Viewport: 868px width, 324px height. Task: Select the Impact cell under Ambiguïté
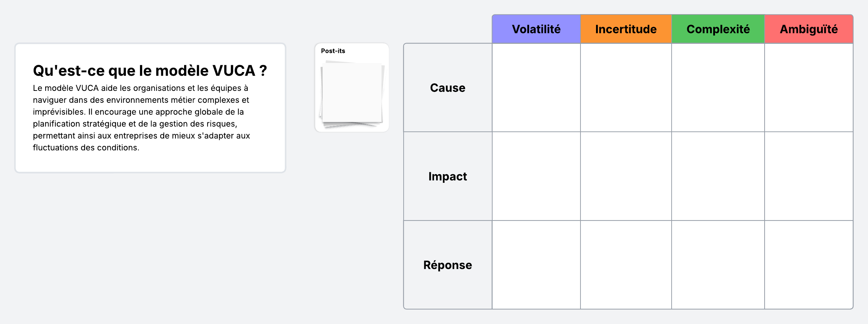[809, 176]
